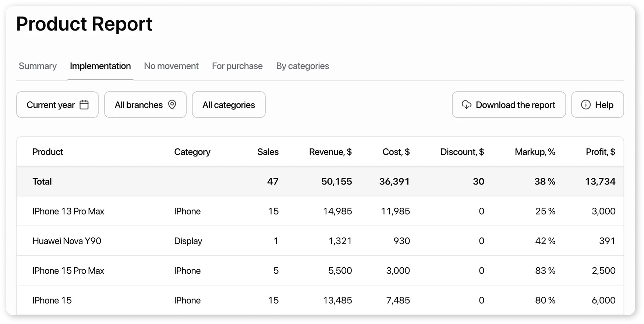
Task: Click the info circle icon beside Help
Action: [585, 105]
